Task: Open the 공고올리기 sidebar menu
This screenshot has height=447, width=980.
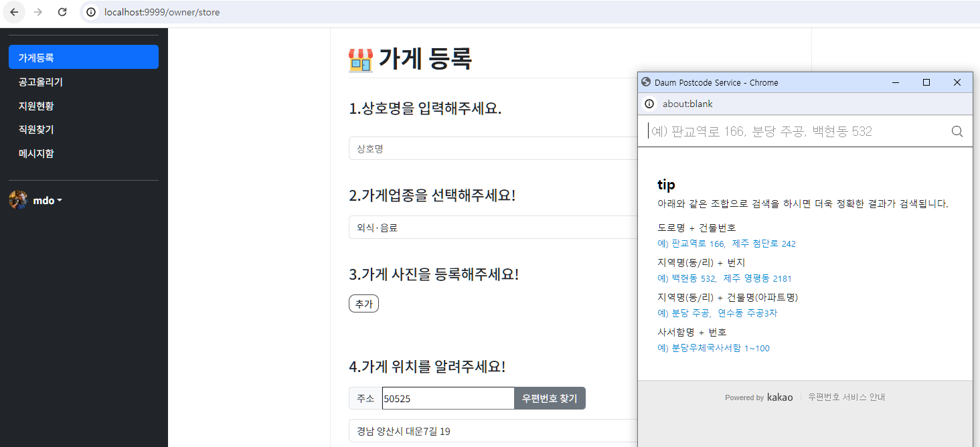Action: click(x=84, y=82)
